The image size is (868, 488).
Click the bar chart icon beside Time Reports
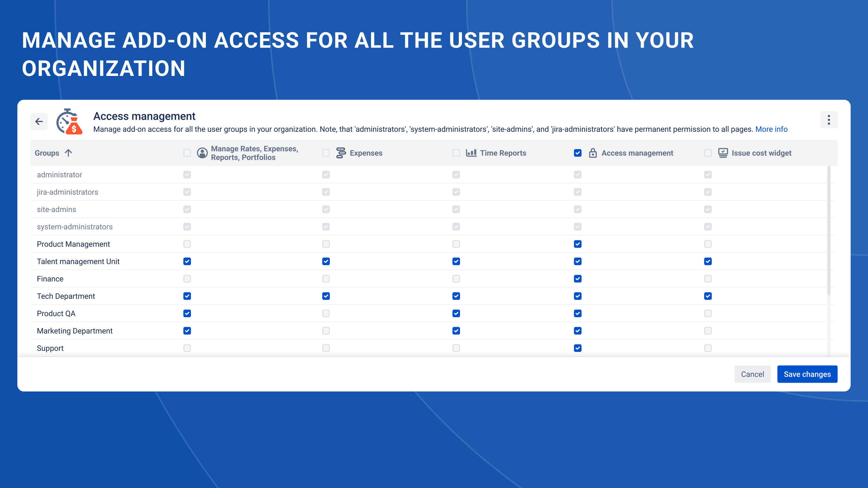tap(471, 153)
